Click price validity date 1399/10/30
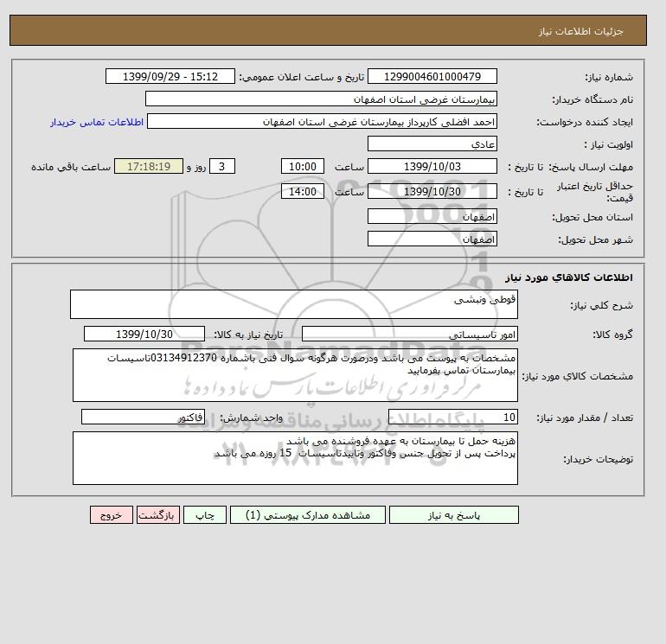The height and width of the screenshot is (644, 666). [432, 191]
